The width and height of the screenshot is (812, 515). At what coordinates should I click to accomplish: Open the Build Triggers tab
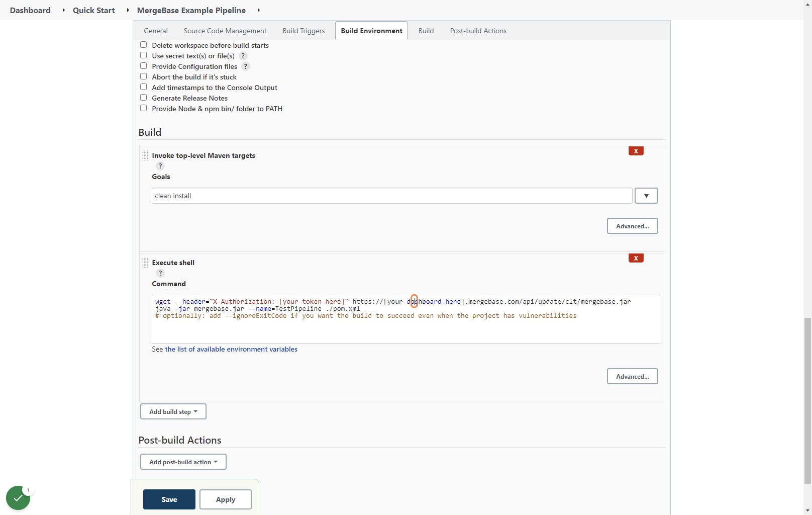(303, 31)
